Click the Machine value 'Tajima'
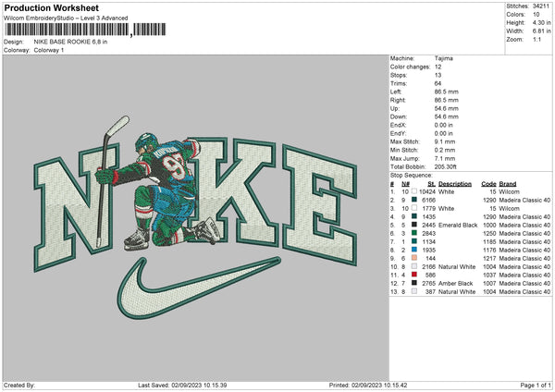The width and height of the screenshot is (555, 392). coord(443,58)
